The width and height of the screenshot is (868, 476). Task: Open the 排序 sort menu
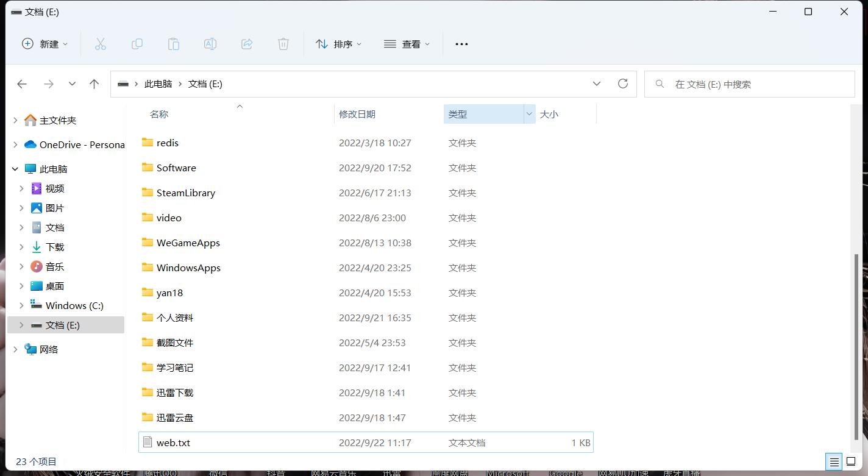pyautogui.click(x=339, y=44)
